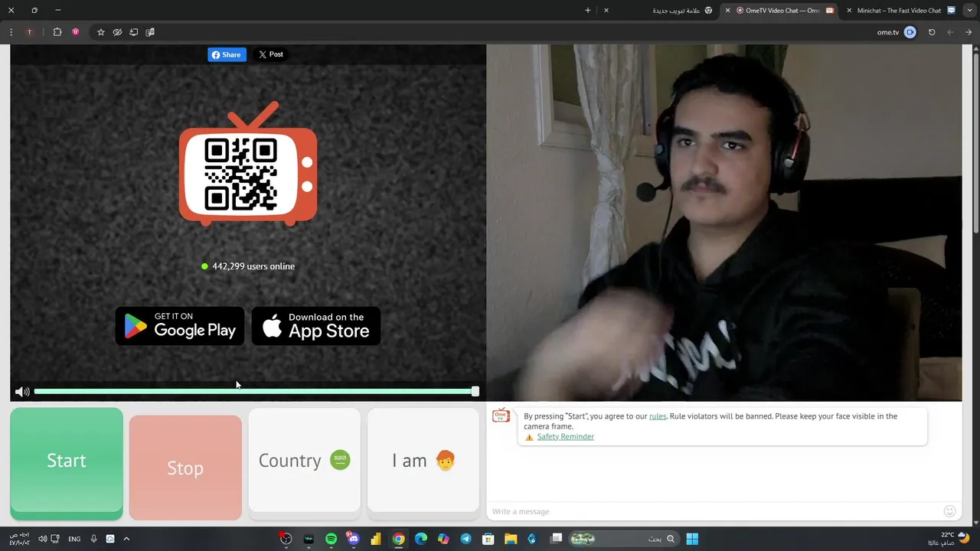Open the Download on the App Store badge

click(316, 326)
